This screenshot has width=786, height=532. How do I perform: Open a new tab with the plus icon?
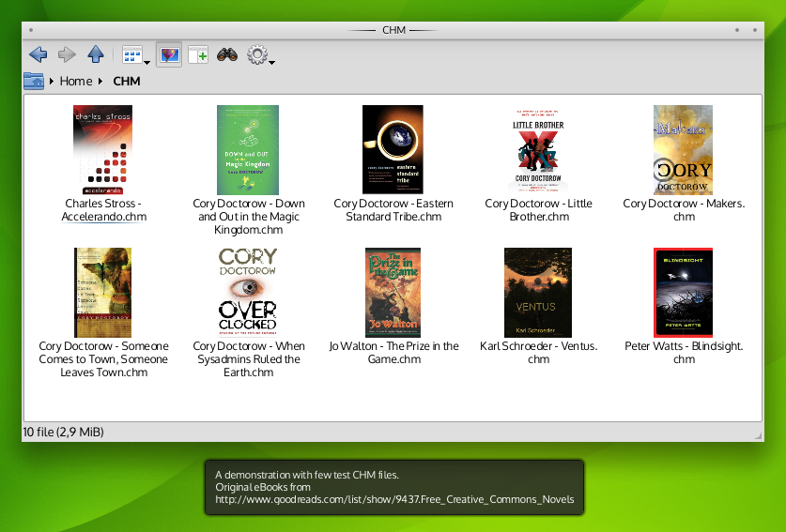[198, 54]
